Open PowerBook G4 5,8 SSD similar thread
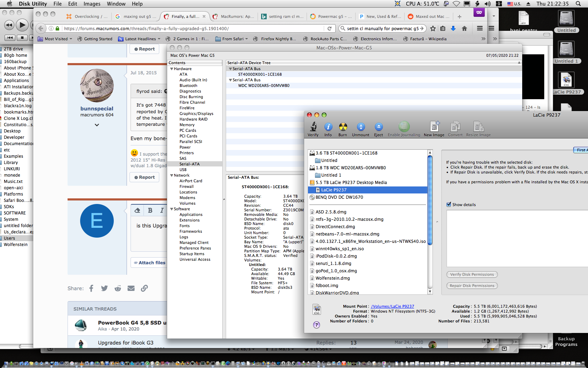This screenshot has width=588, height=368. 132,323
